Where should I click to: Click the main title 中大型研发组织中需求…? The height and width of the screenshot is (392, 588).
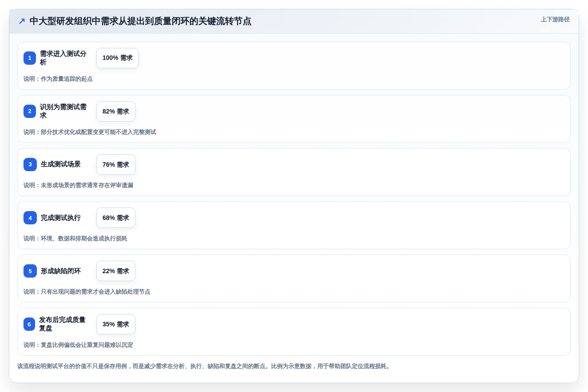coord(140,21)
